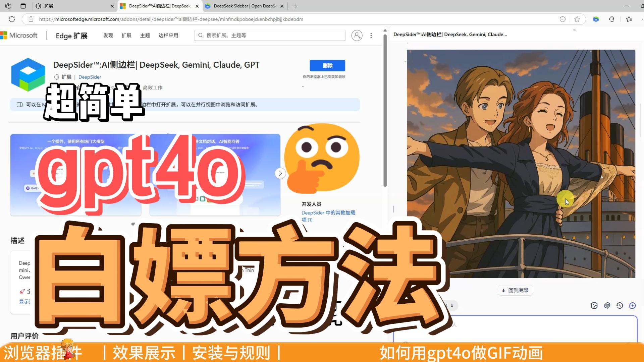This screenshot has height=362, width=644.
Task: Open the three-dot more options menu
Action: click(371, 35)
